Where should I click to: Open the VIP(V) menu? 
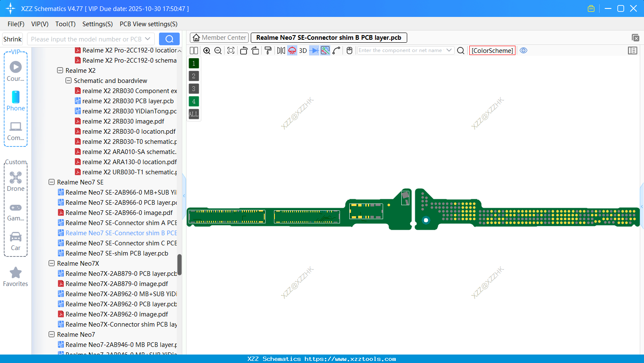tap(40, 24)
